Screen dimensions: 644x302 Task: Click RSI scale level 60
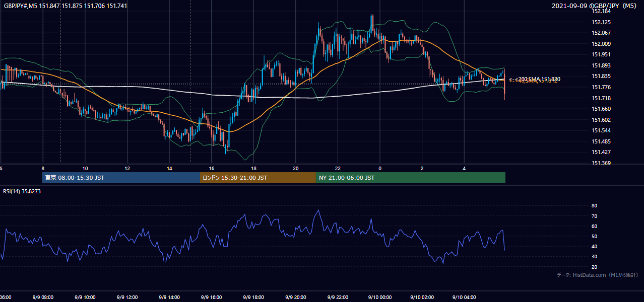pos(594,226)
